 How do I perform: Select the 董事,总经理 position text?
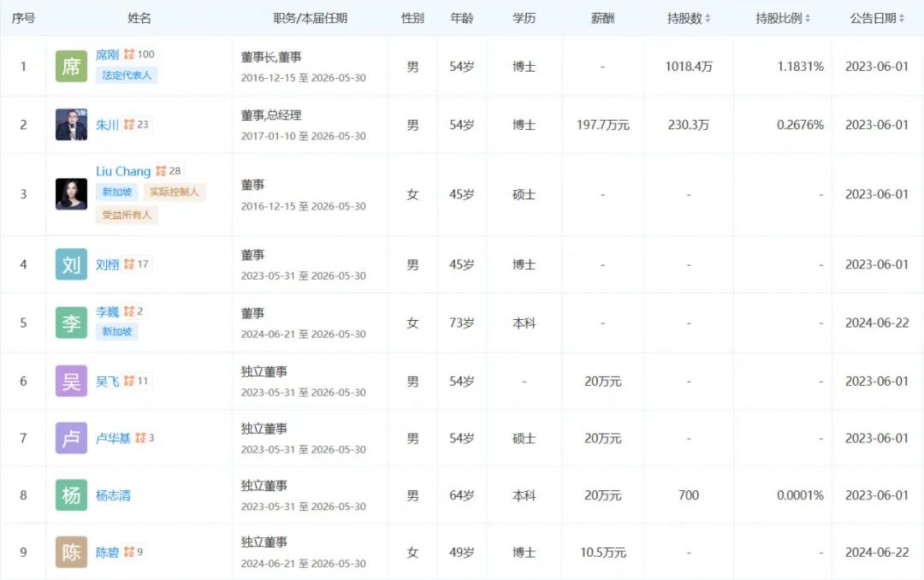coord(271,115)
